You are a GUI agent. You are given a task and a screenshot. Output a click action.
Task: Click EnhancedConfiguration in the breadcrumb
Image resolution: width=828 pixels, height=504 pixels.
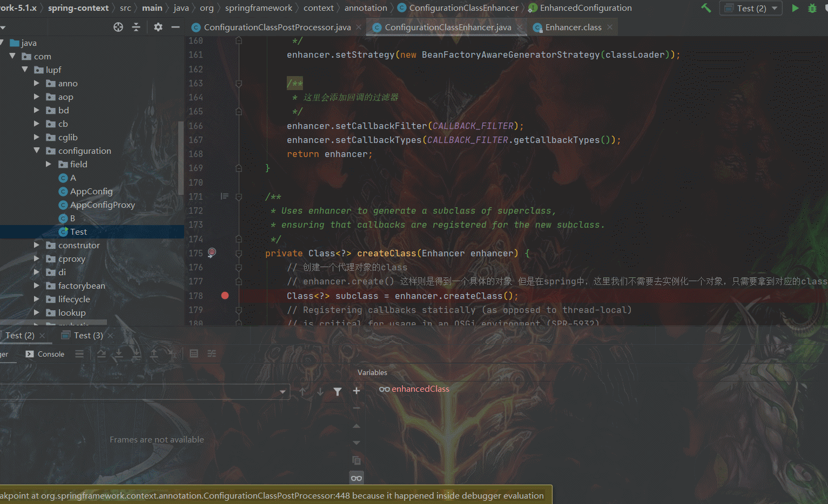click(580, 8)
